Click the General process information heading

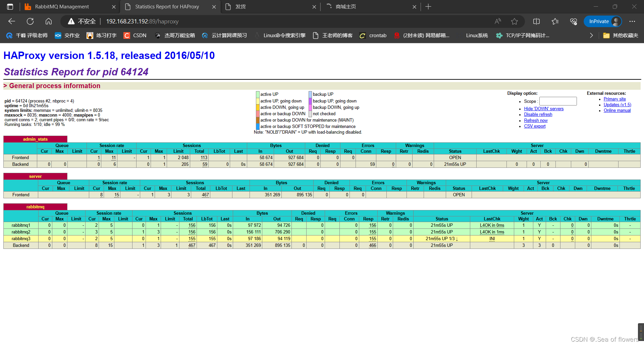click(x=55, y=86)
